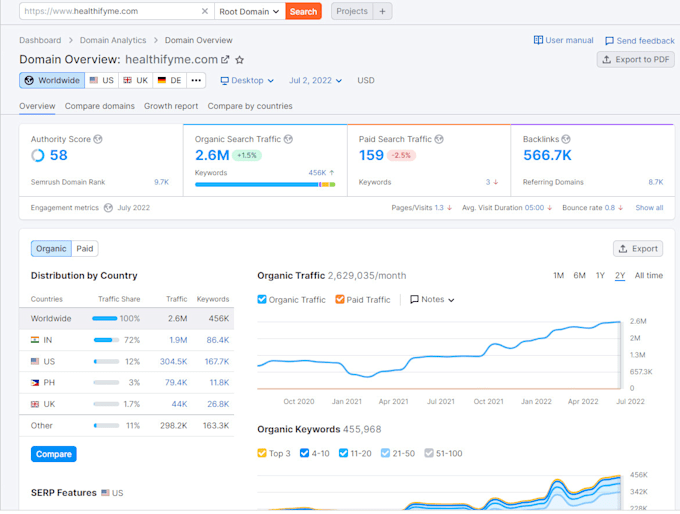Click the blue Compare button
Viewport: 680px width, 514px height.
(x=54, y=454)
